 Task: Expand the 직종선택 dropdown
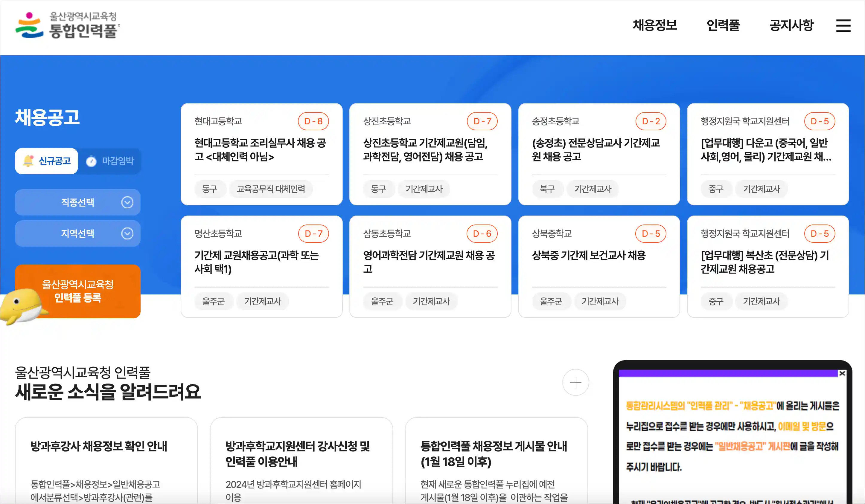point(77,202)
